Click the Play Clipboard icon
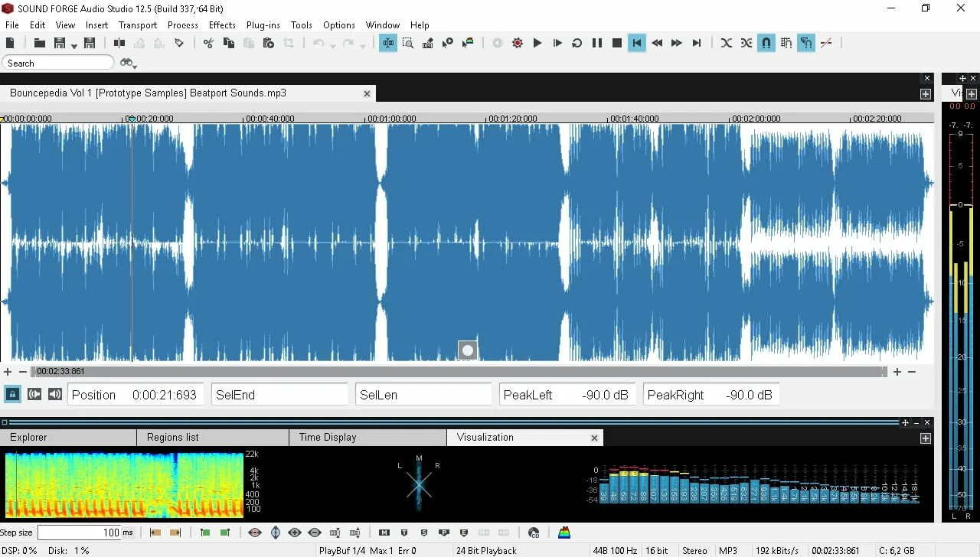 click(269, 44)
